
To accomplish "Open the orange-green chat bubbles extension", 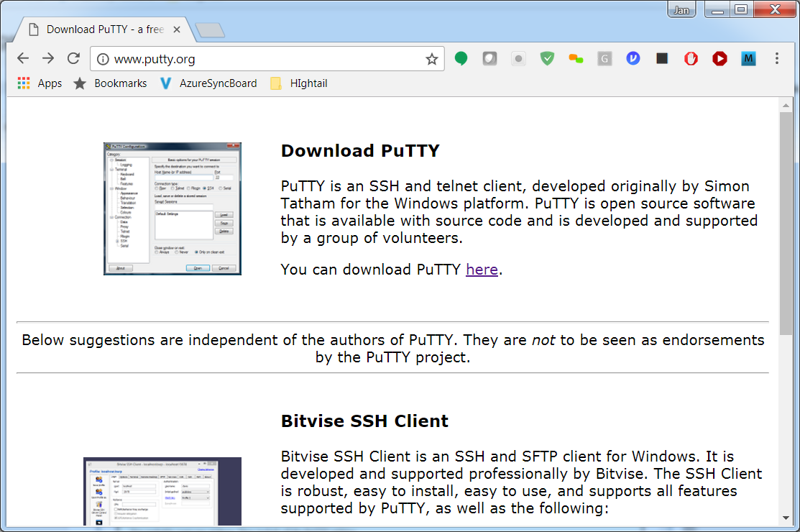I will point(576,59).
